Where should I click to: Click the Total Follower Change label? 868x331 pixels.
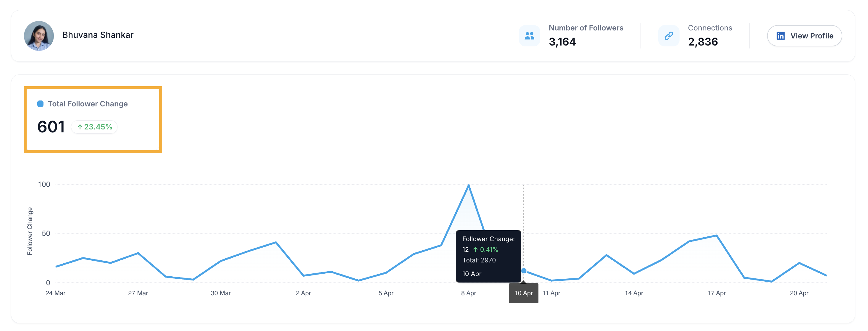tap(88, 104)
